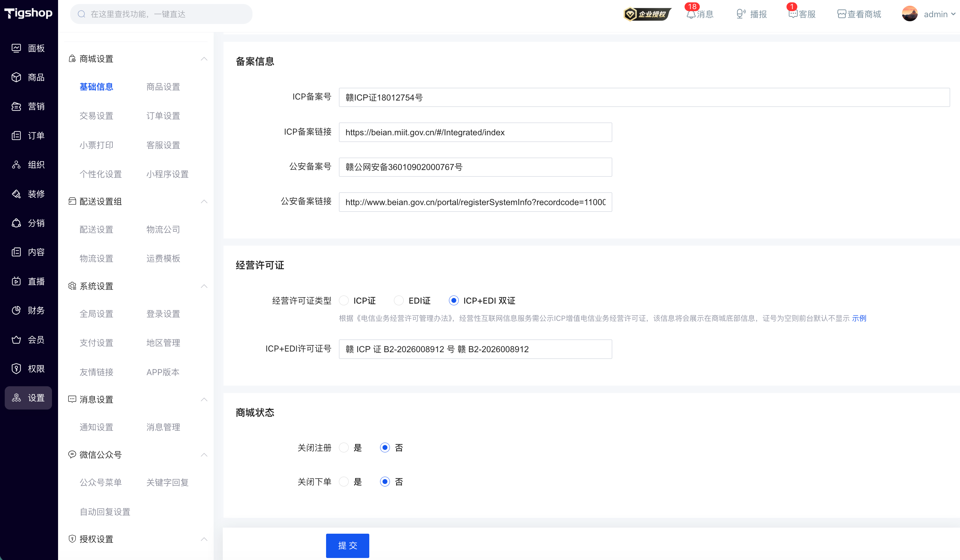Collapse the 消息设置 section chevron
Viewport: 960px width, 560px height.
point(204,399)
